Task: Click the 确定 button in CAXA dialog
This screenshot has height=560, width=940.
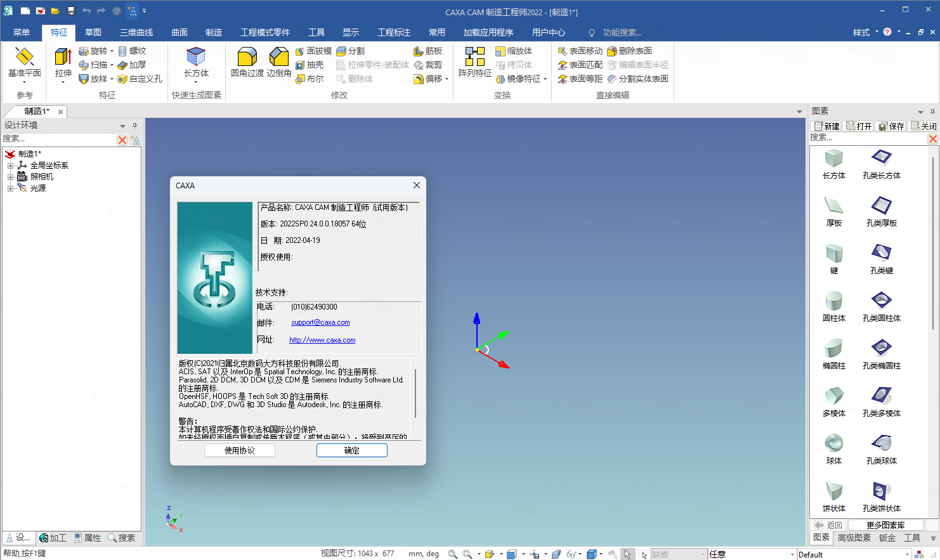Action: pyautogui.click(x=352, y=450)
